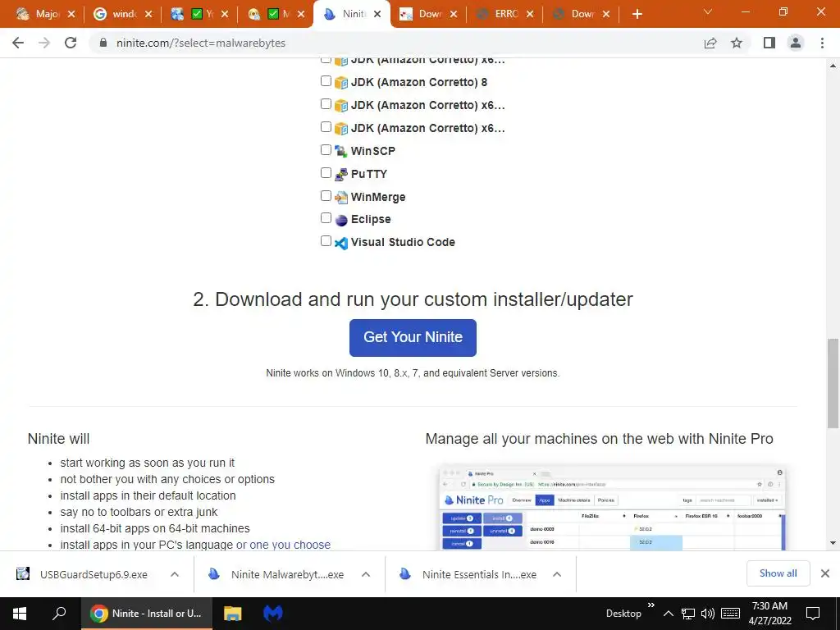Click the 'Manage all your machines' heading

pos(599,439)
